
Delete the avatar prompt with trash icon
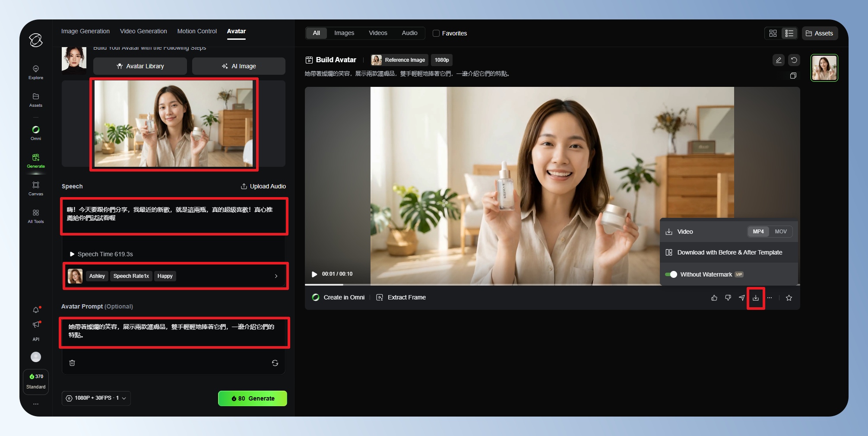[x=72, y=363]
